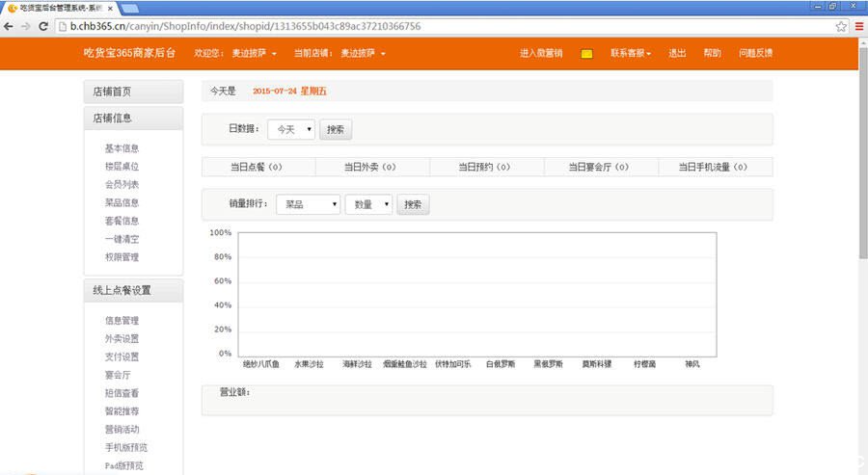Click 搜索 button next to 日数据
868x475 pixels.
[335, 129]
